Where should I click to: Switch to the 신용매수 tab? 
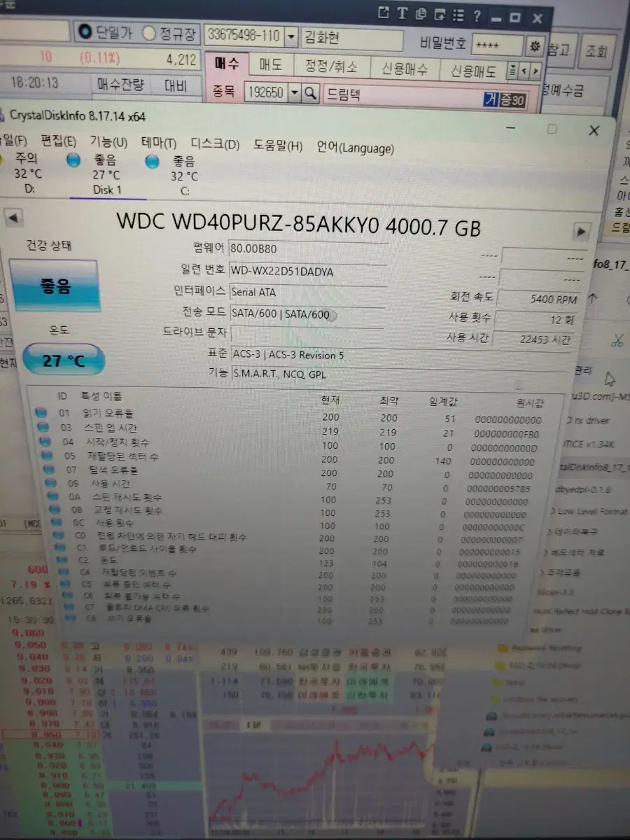406,69
